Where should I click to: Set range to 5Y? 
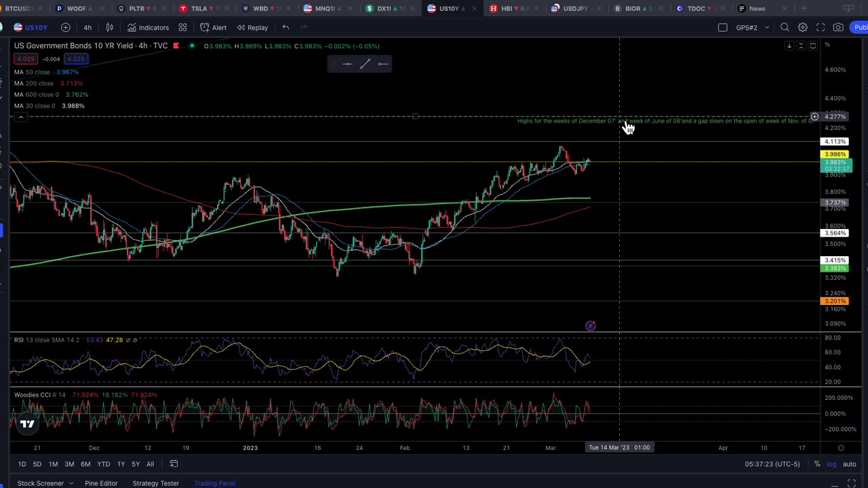click(136, 464)
